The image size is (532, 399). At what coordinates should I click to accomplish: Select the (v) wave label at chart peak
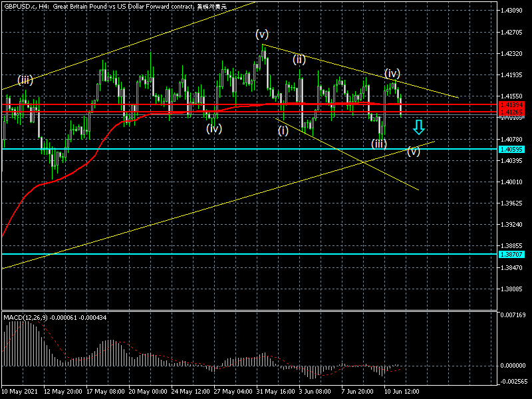pos(262,34)
